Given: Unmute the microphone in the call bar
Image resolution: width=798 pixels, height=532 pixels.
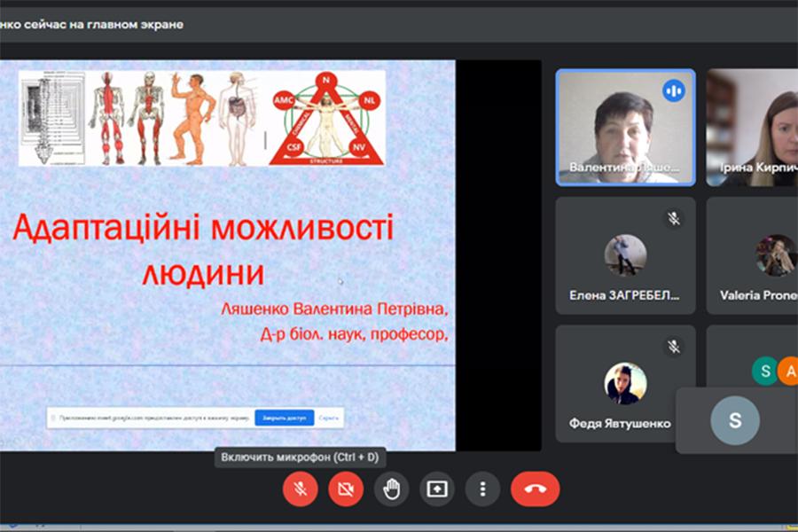Looking at the screenshot, I should pyautogui.click(x=301, y=489).
